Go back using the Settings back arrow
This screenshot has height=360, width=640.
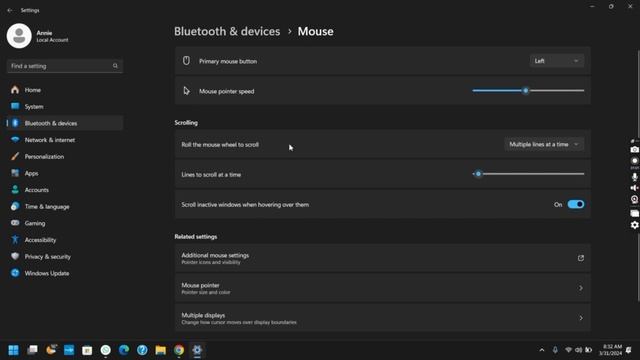coord(10,10)
